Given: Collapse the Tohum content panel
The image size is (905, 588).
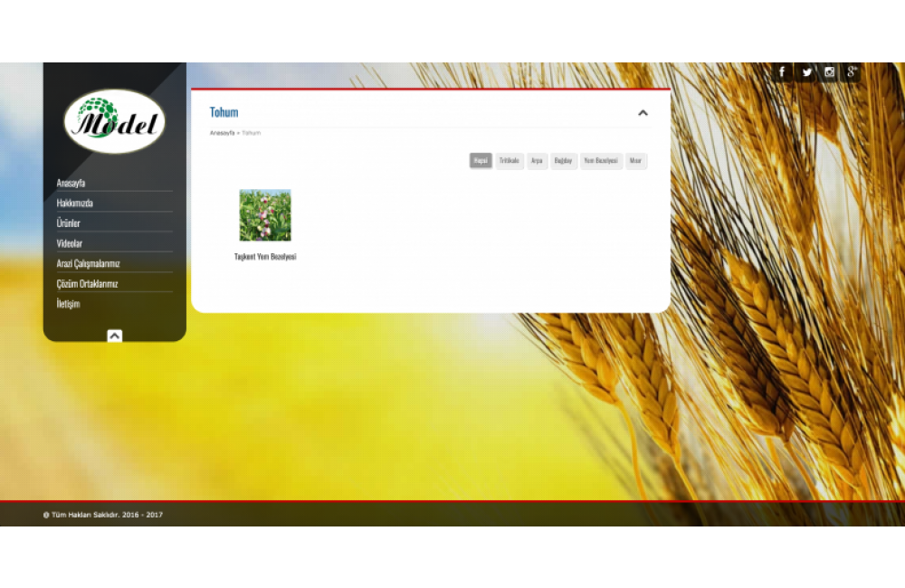Looking at the screenshot, I should [643, 113].
